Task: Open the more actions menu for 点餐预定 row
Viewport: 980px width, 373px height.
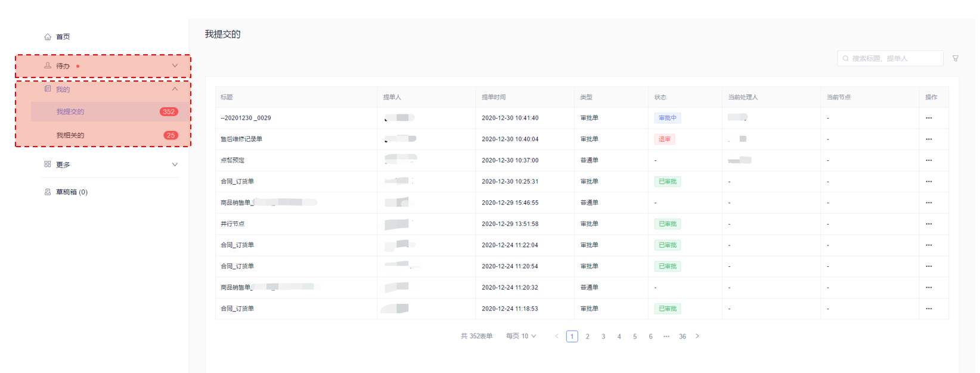Action: tap(929, 160)
